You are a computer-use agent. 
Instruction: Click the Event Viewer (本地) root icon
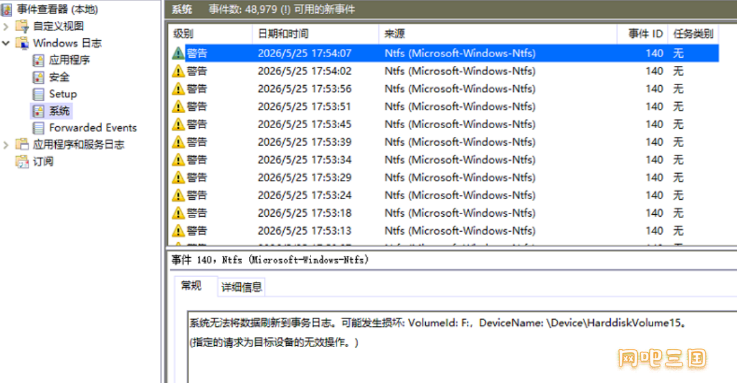[x=7, y=9]
